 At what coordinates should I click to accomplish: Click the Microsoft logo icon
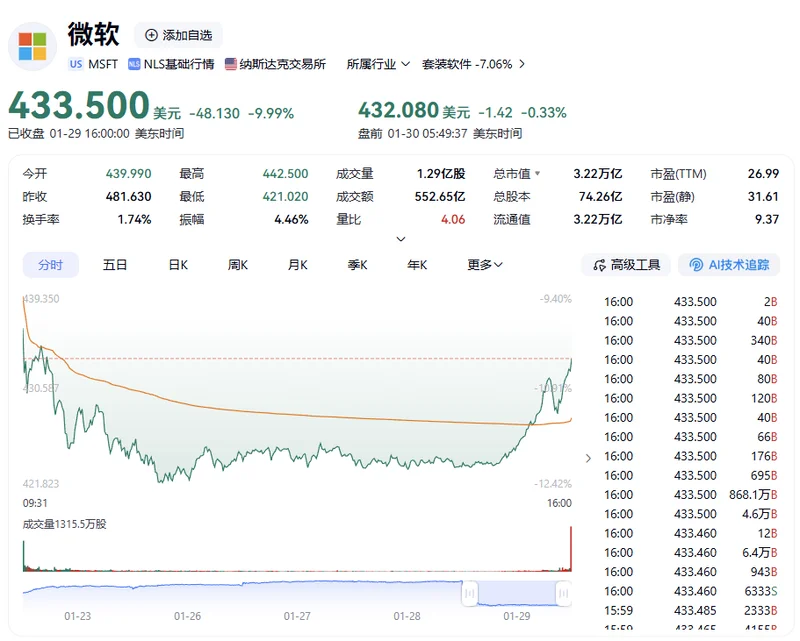(x=32, y=46)
